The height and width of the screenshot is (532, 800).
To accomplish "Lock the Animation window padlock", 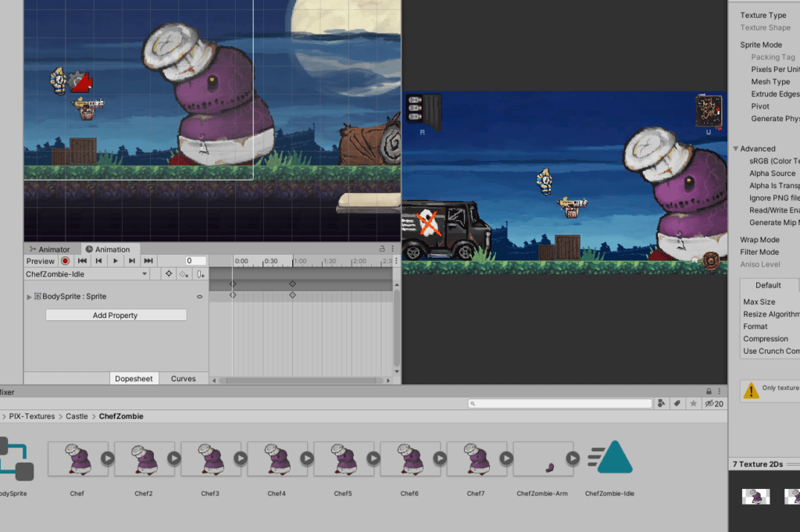I will pos(381,248).
